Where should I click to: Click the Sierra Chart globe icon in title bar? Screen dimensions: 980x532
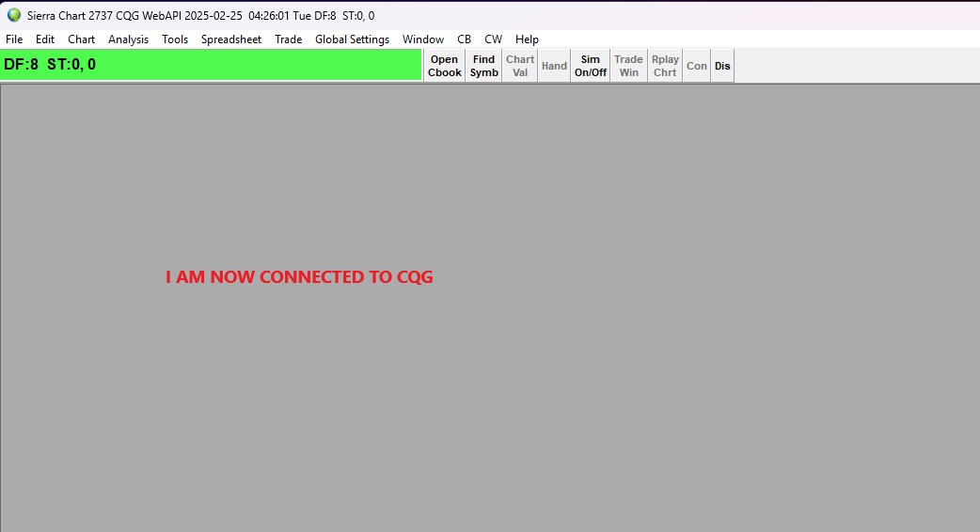[x=14, y=15]
